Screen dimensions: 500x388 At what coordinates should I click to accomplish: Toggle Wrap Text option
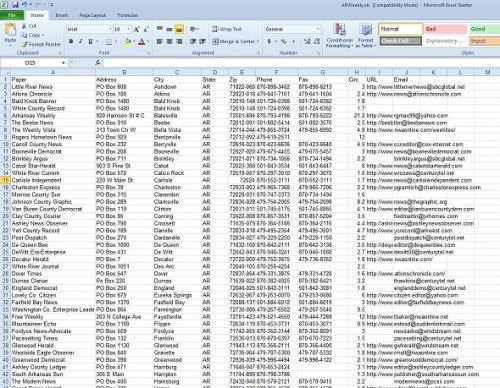[227, 29]
